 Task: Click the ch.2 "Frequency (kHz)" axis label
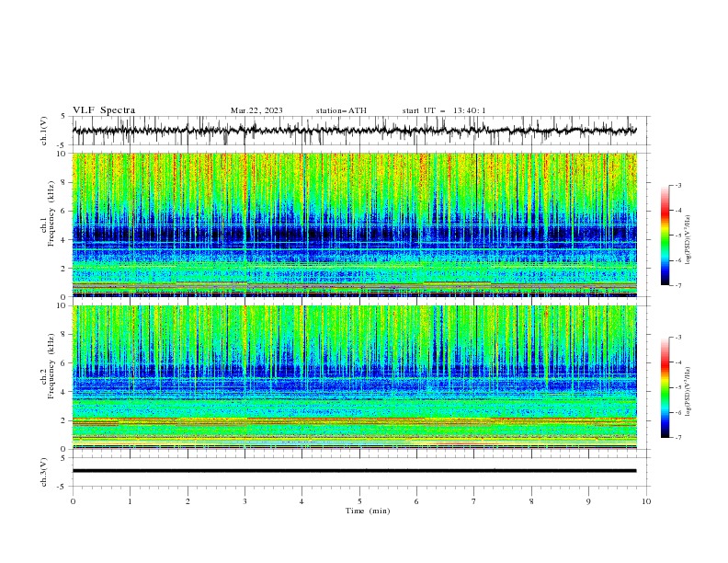(51, 366)
